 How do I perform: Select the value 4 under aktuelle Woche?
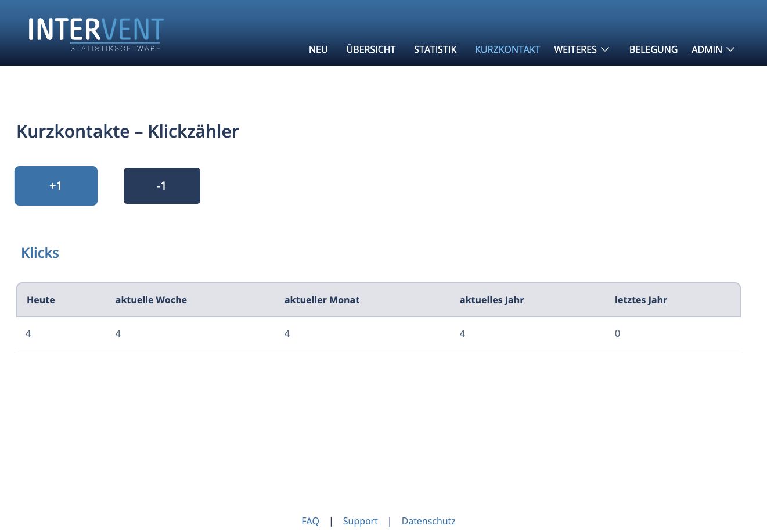pyautogui.click(x=118, y=333)
